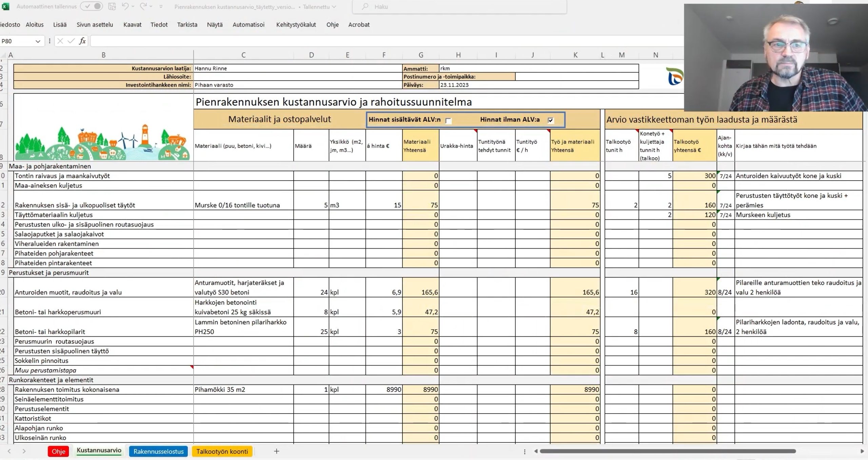Open the red Ohje sheet tab
Screen dimensions: 868x460
point(58,451)
